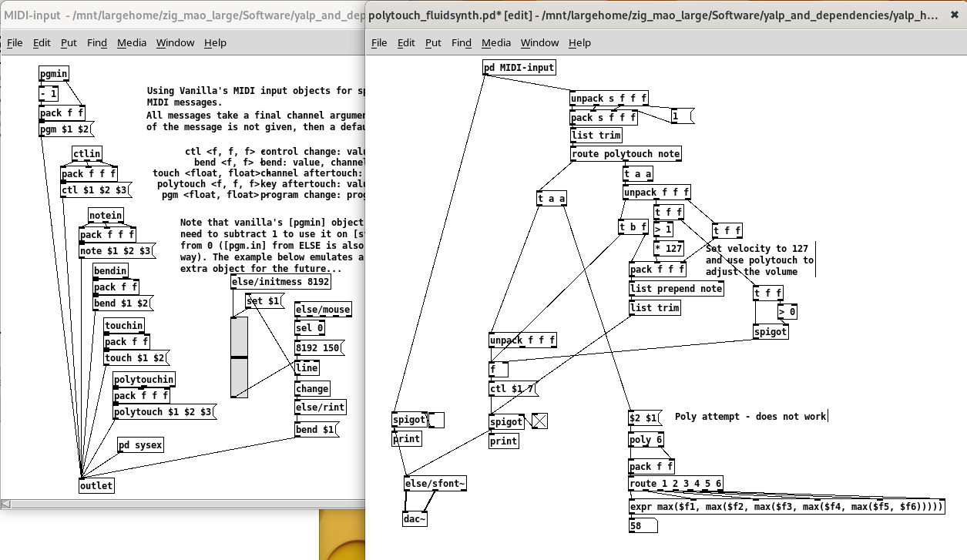Click the 'route polytouch note' object
Screen dimensions: 967x560
(626, 154)
